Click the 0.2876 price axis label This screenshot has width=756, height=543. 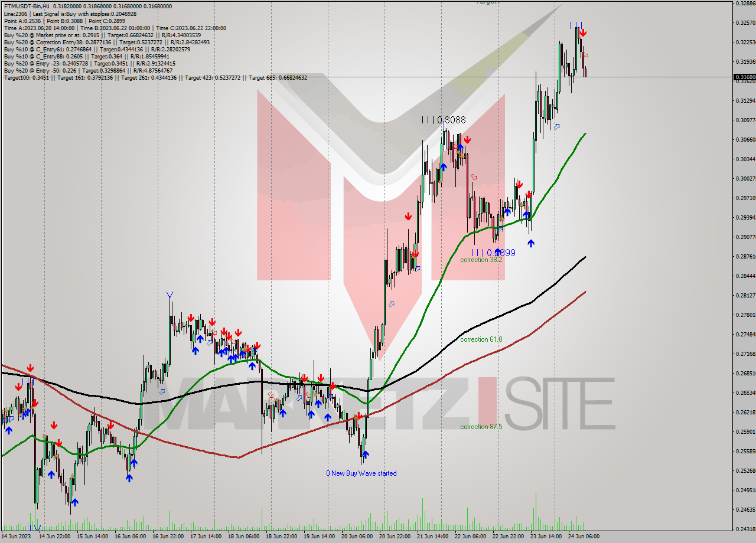coord(745,256)
